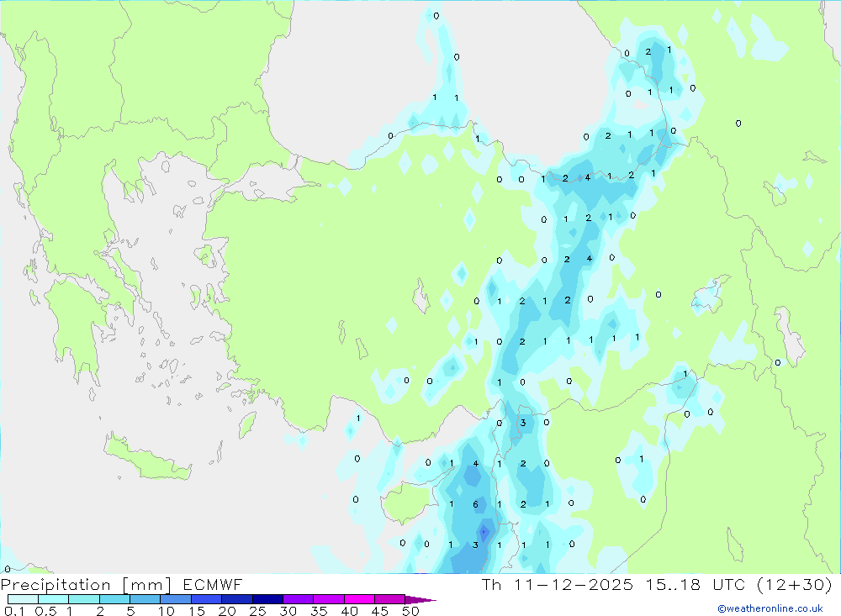Viewport: 841px width, 616px height.
Task: Click the 2–5 mm legend color box
Action: point(114,599)
